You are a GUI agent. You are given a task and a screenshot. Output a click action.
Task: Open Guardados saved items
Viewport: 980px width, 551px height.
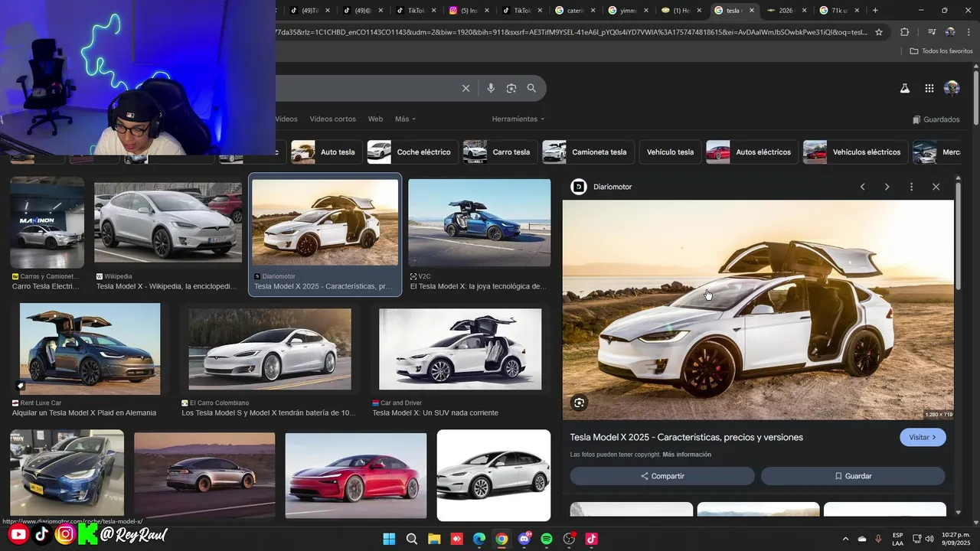click(936, 119)
